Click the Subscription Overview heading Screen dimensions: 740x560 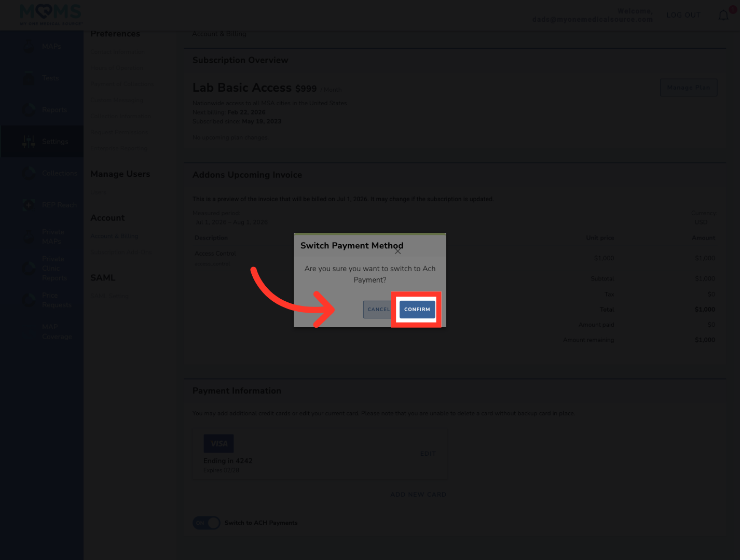pos(240,60)
